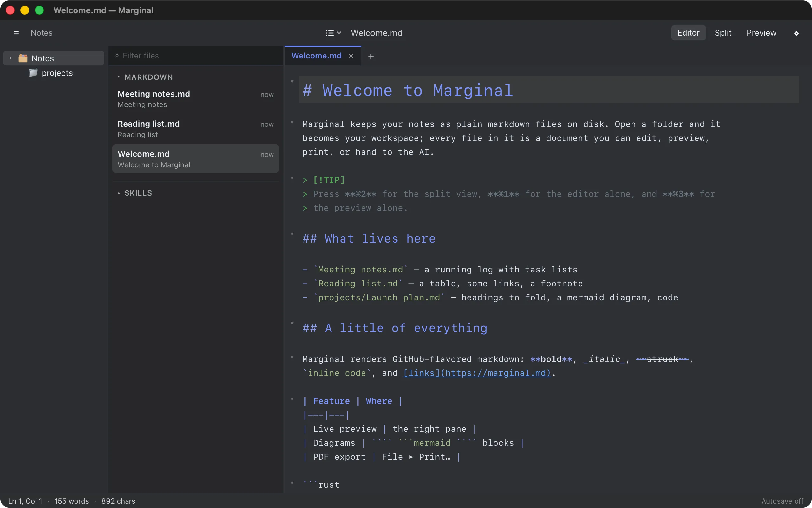The image size is (812, 508).
Task: Fold the Feature table block
Action: 292,399
